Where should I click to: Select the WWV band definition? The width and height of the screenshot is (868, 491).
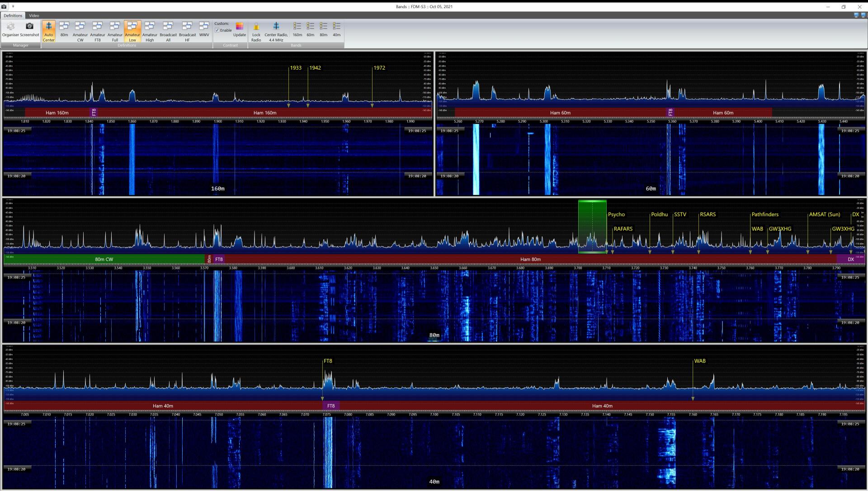(204, 31)
